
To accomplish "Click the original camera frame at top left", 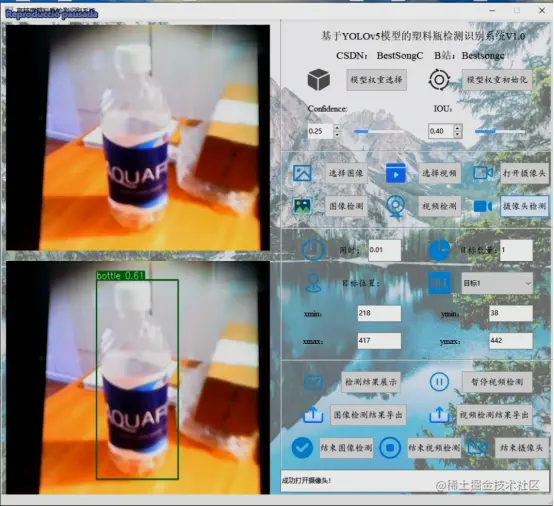I will [138, 137].
